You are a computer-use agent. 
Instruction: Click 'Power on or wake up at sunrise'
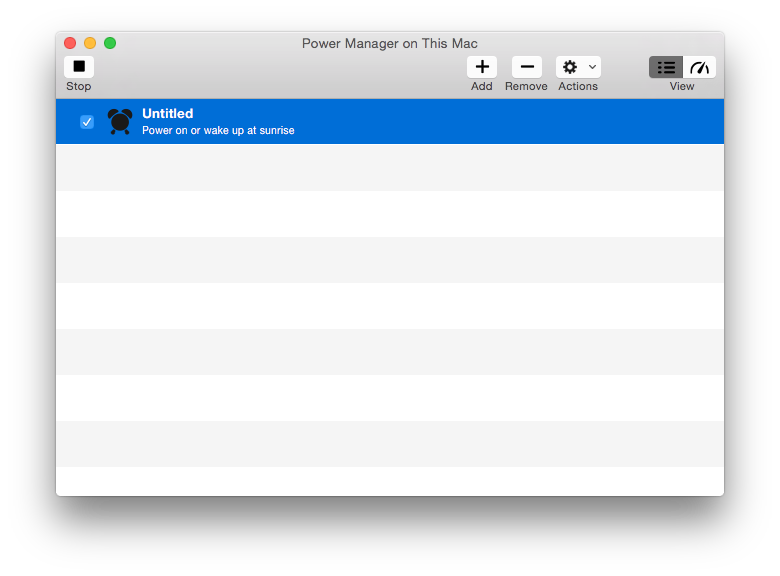pyautogui.click(x=218, y=130)
